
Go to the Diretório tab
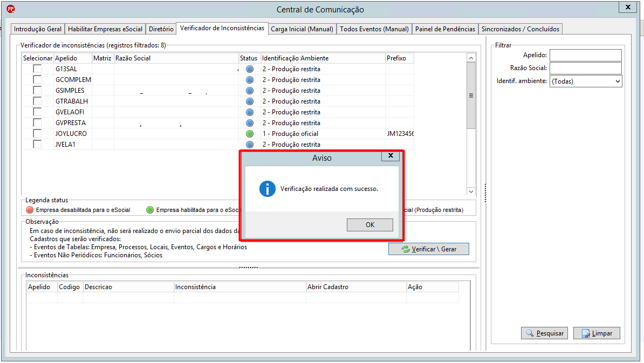[161, 29]
